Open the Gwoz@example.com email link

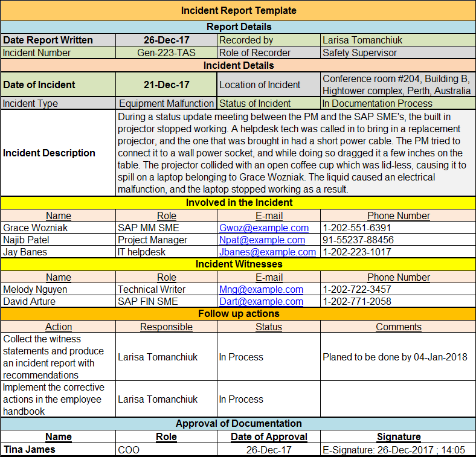(263, 228)
